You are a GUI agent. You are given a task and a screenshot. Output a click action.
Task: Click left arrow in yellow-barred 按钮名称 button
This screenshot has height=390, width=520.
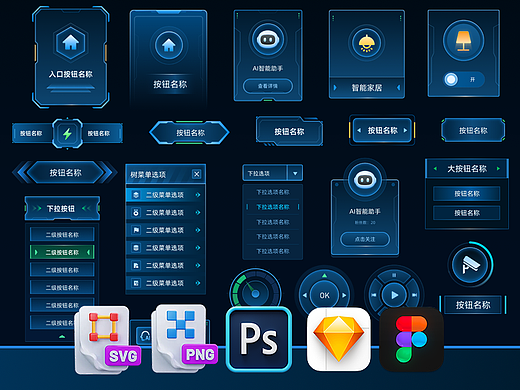tap(359, 130)
